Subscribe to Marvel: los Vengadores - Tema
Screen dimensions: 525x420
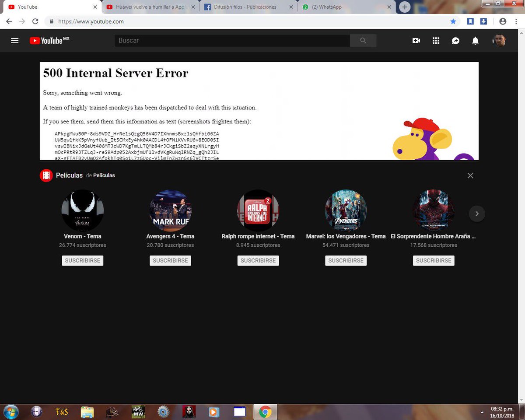[346, 260]
